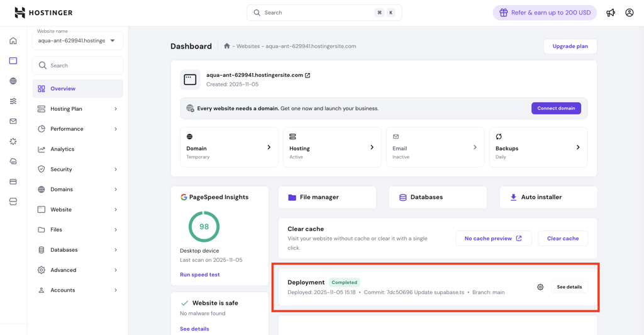Open the email envelope icon in left rail
The height and width of the screenshot is (335, 644).
pyautogui.click(x=13, y=122)
